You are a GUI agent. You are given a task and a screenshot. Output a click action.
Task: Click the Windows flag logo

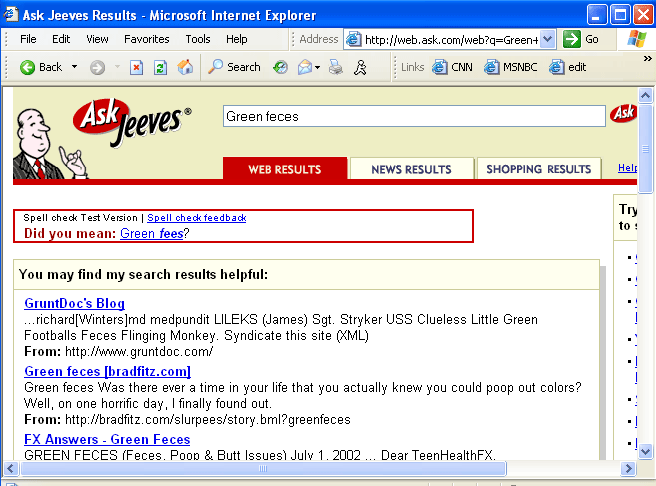(x=637, y=39)
